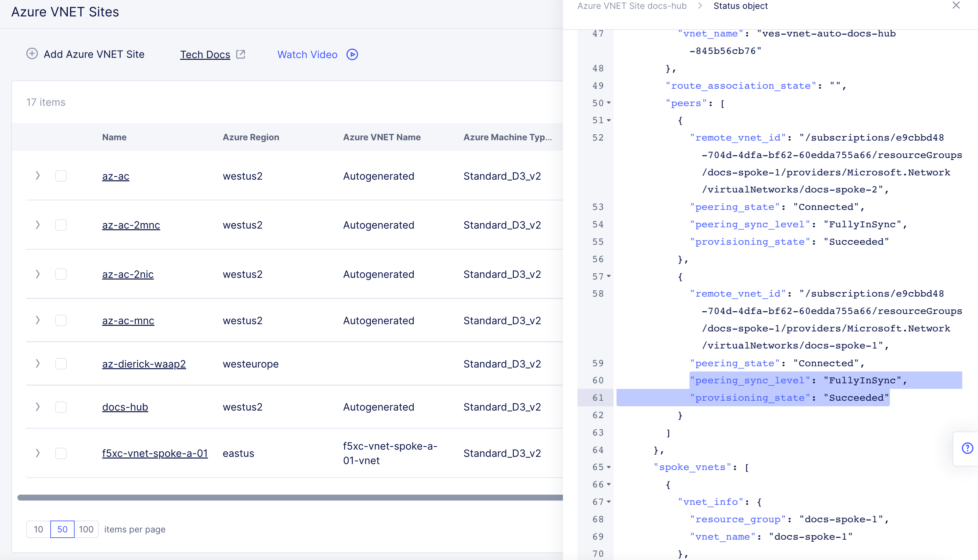Collapse the spoke_vnets array at line 65
The image size is (978, 560).
(x=609, y=467)
